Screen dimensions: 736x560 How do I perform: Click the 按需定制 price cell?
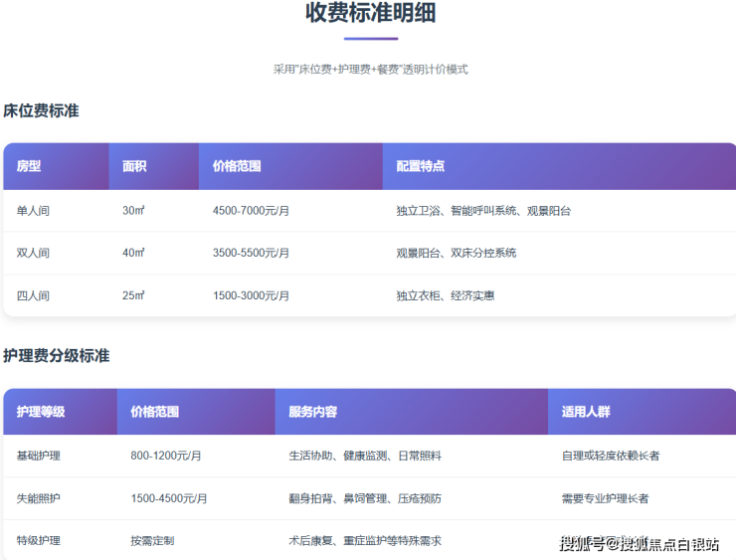pyautogui.click(x=152, y=541)
